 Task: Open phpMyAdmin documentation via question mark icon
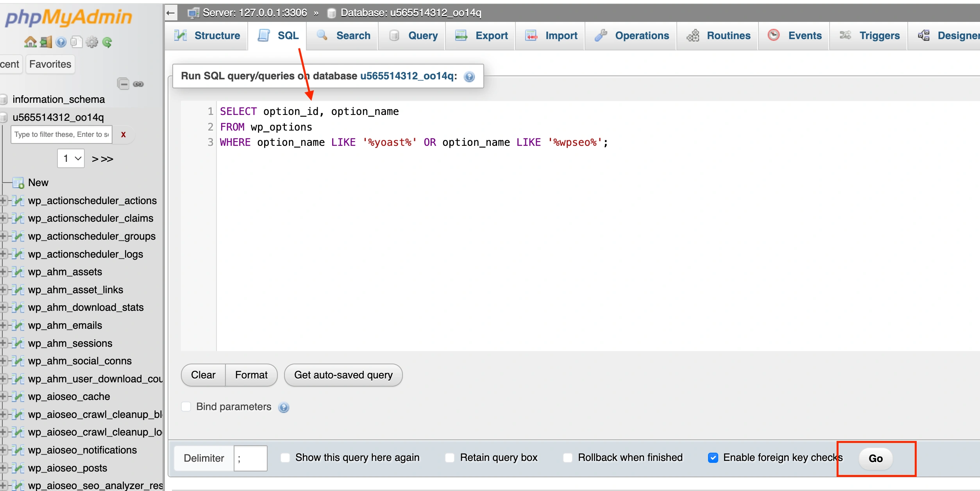(x=61, y=42)
